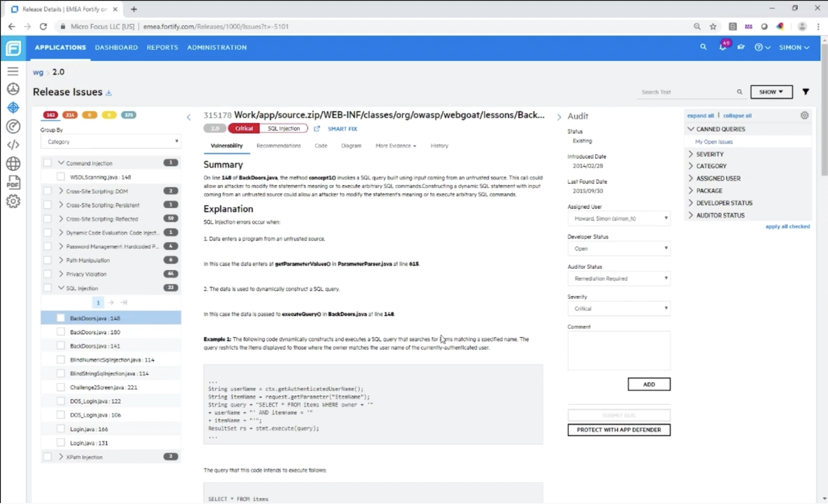
Task: Switch to the History tab
Action: point(439,146)
